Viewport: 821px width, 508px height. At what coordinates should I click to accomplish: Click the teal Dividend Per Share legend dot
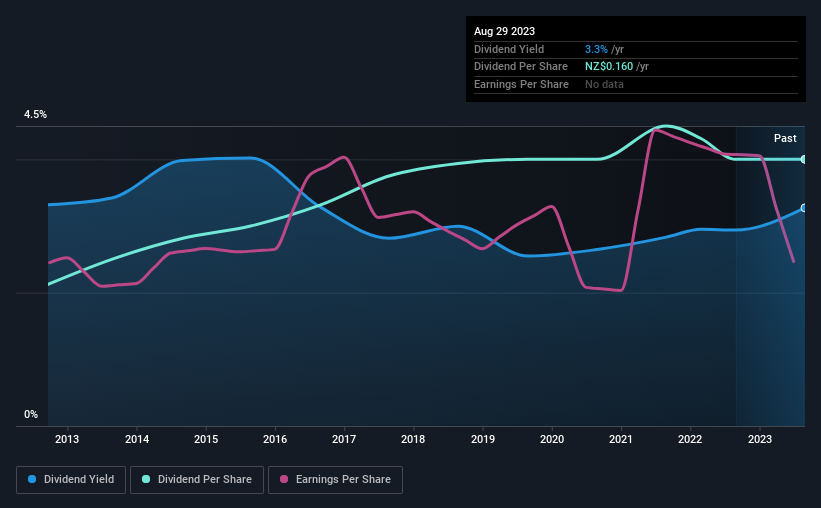pyautogui.click(x=146, y=479)
